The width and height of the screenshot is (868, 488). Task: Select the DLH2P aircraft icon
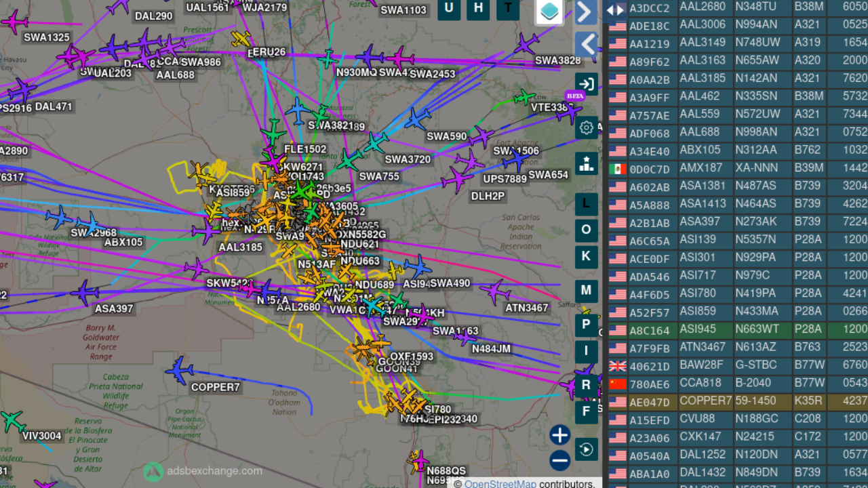(x=458, y=180)
